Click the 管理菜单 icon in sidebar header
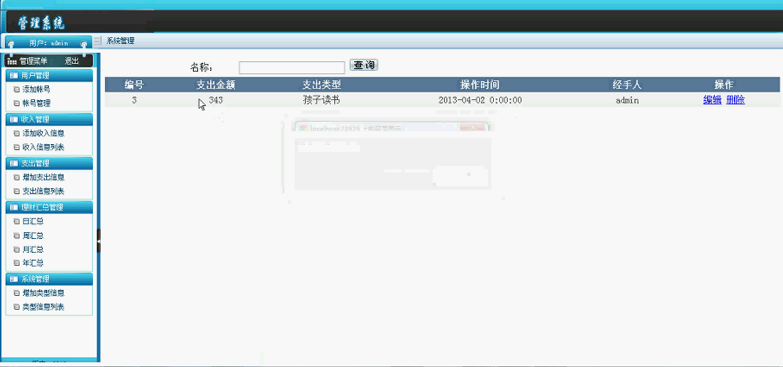The image size is (783, 367). coord(12,61)
